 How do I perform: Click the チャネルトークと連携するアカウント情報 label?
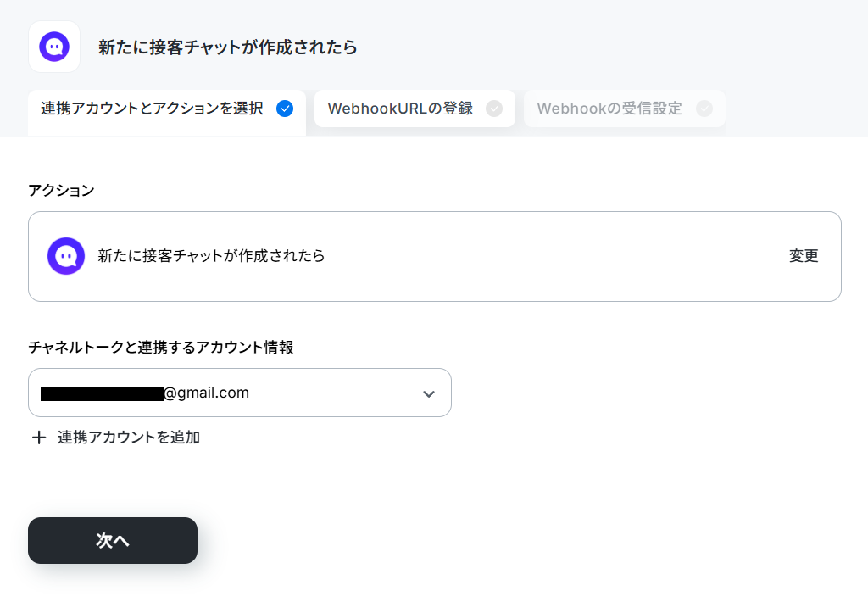click(x=160, y=348)
